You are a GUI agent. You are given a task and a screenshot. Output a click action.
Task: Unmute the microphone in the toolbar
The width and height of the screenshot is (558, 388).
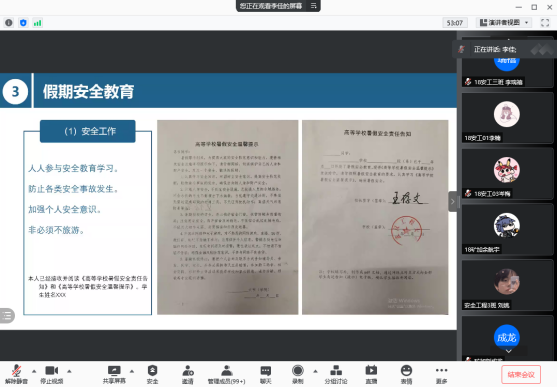click(x=16, y=374)
